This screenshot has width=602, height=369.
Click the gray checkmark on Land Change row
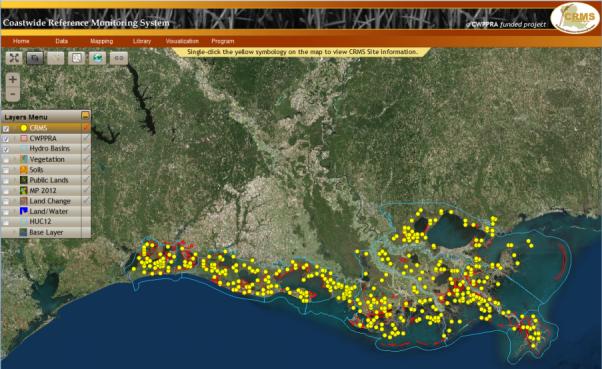[x=86, y=200]
